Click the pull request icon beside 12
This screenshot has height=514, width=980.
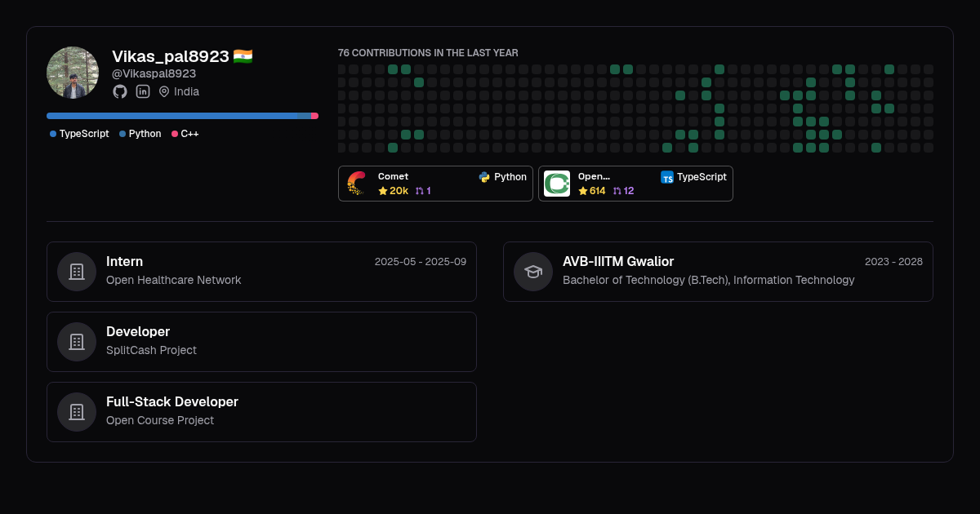617,191
